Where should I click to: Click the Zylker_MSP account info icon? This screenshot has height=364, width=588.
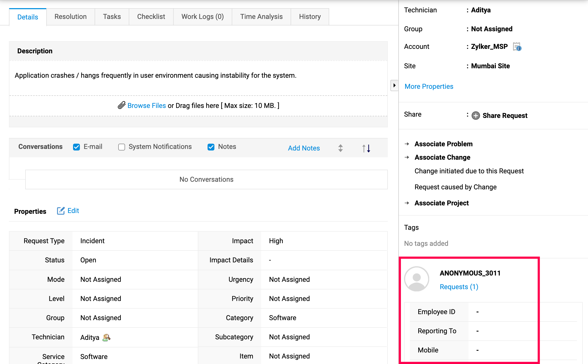[517, 47]
